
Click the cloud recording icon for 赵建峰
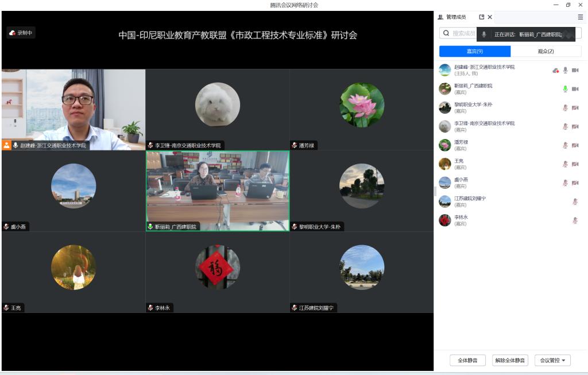(555, 71)
